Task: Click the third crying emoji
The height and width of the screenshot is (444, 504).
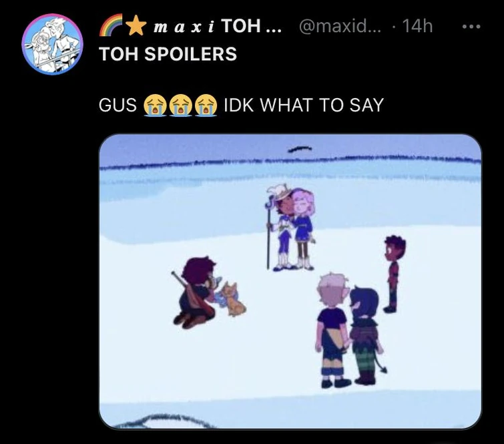Action: [x=206, y=105]
